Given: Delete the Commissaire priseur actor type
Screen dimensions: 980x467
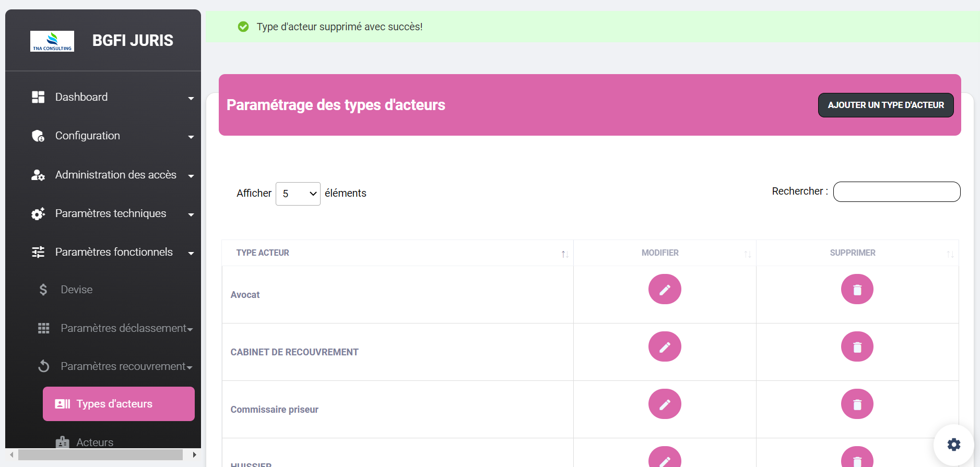Looking at the screenshot, I should point(857,404).
